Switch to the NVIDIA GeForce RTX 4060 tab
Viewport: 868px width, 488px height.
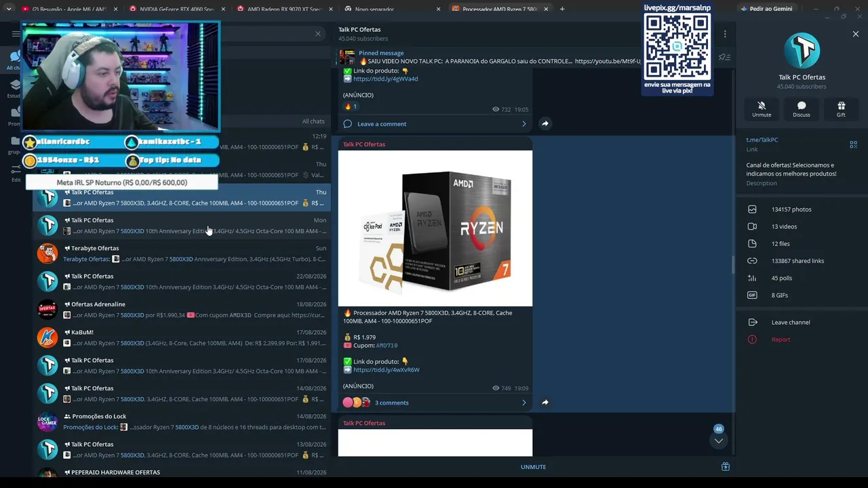[176, 9]
